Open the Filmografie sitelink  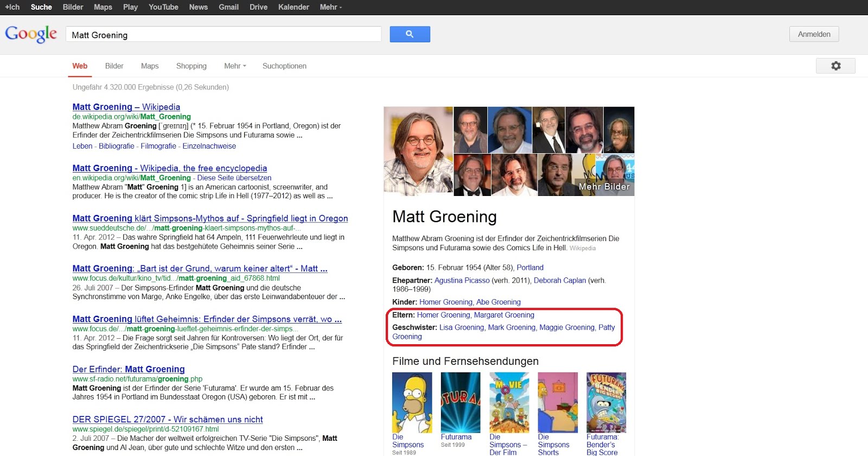coord(158,146)
